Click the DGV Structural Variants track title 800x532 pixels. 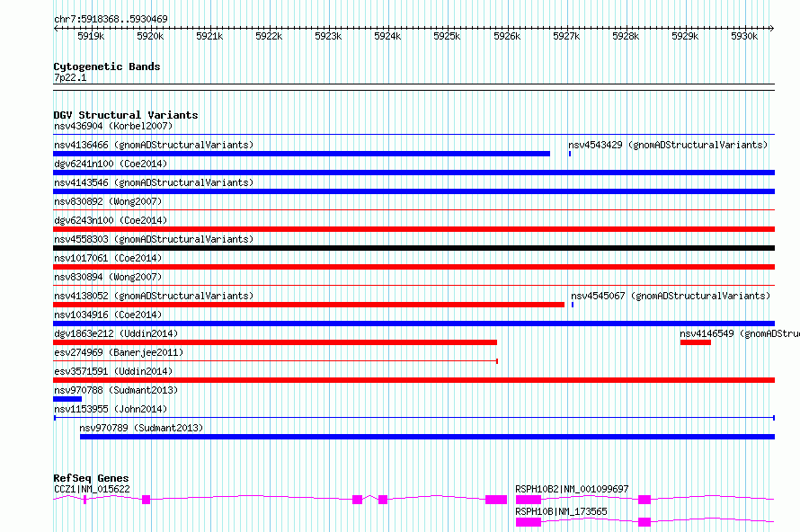(126, 115)
